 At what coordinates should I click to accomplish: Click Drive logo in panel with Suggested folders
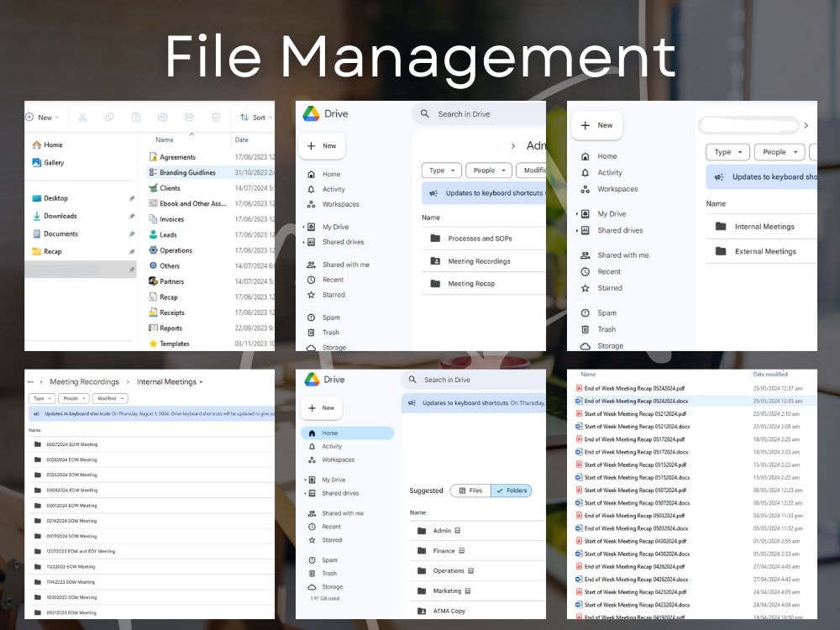click(x=312, y=380)
